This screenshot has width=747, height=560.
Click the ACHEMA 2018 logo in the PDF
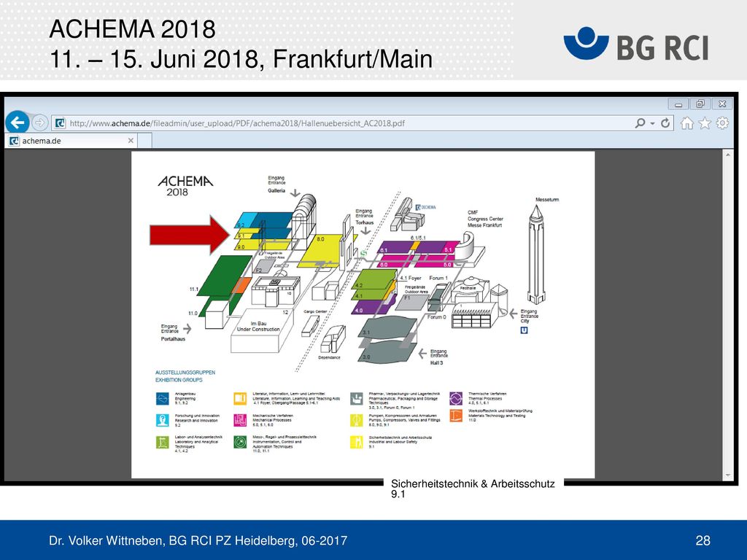click(x=185, y=186)
